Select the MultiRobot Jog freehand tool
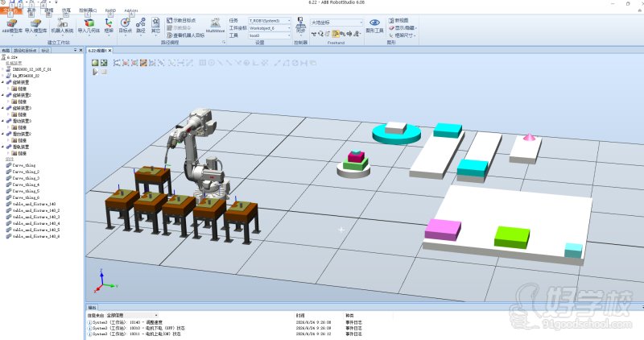644x340 pixels. [x=357, y=34]
